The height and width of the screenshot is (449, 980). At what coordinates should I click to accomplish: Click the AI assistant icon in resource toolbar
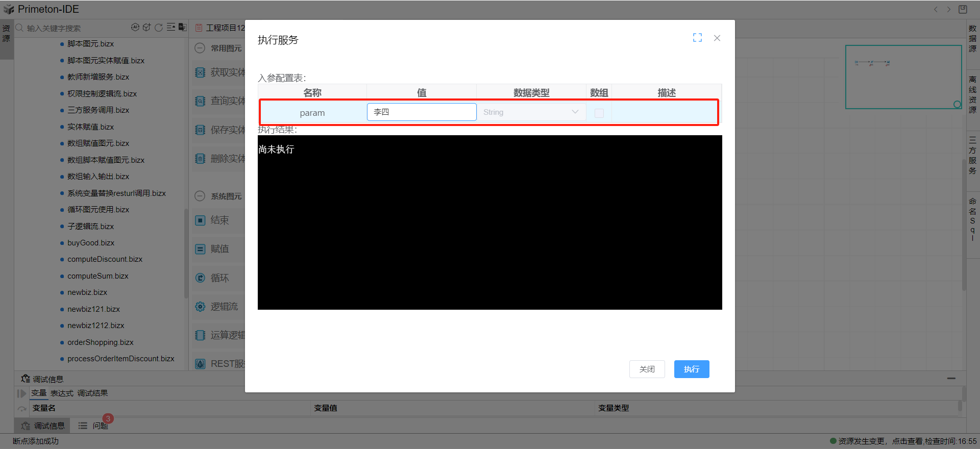click(135, 28)
